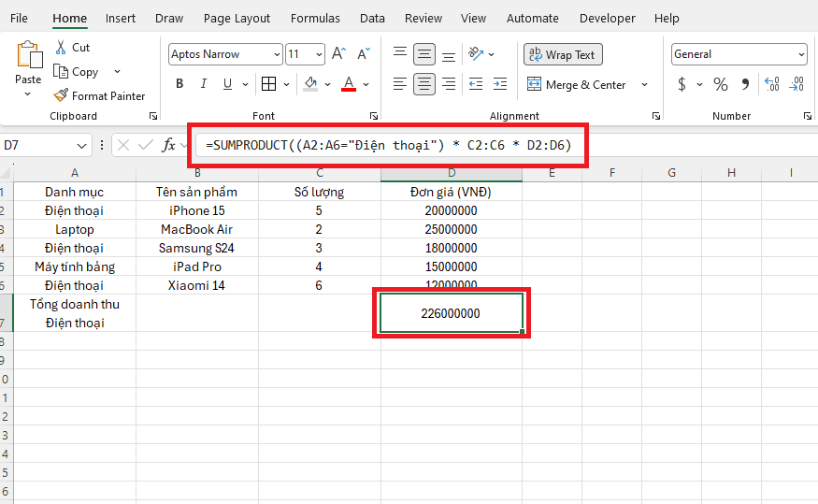818x504 pixels.
Task: Activate the Format Painter brush
Action: (61, 95)
